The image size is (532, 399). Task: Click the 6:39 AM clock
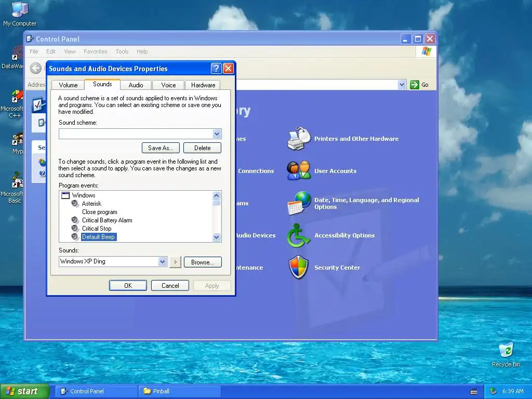point(513,391)
